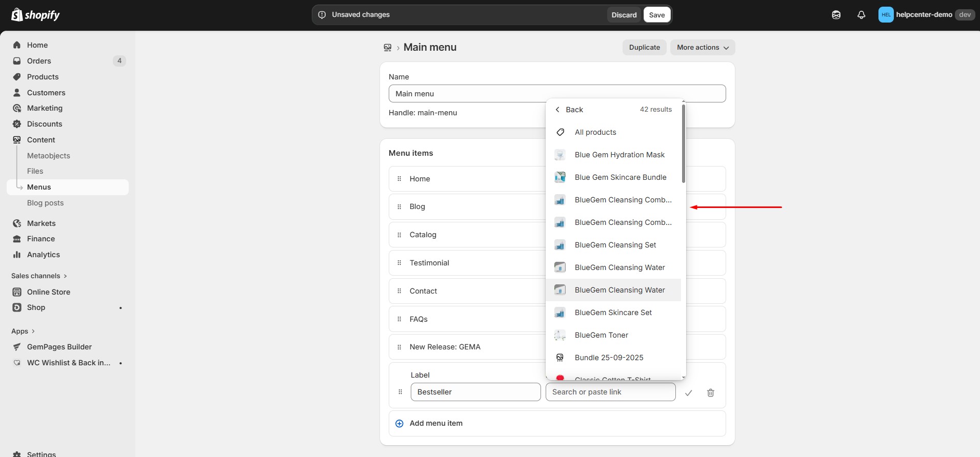Click the Search or paste link field

[610, 392]
